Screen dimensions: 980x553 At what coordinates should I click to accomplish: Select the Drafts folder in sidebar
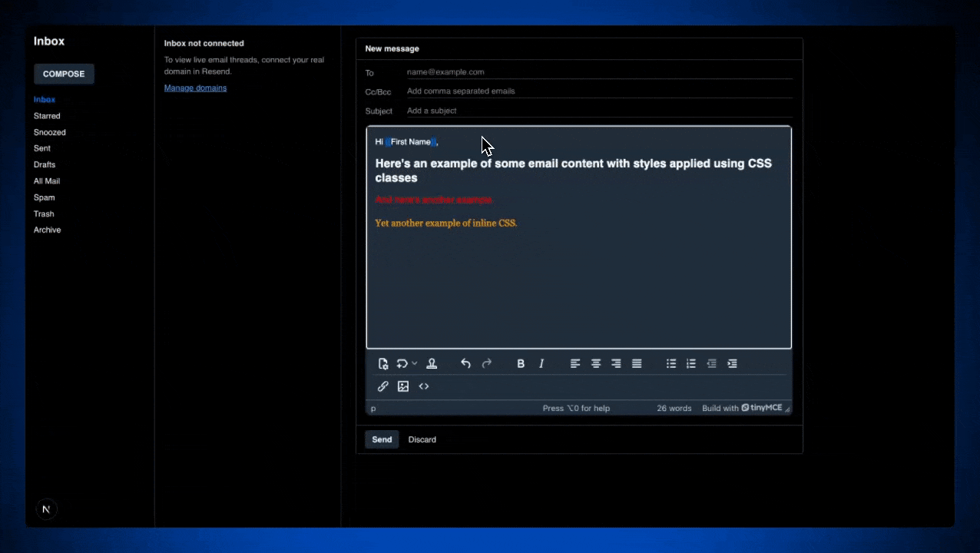[x=44, y=164]
